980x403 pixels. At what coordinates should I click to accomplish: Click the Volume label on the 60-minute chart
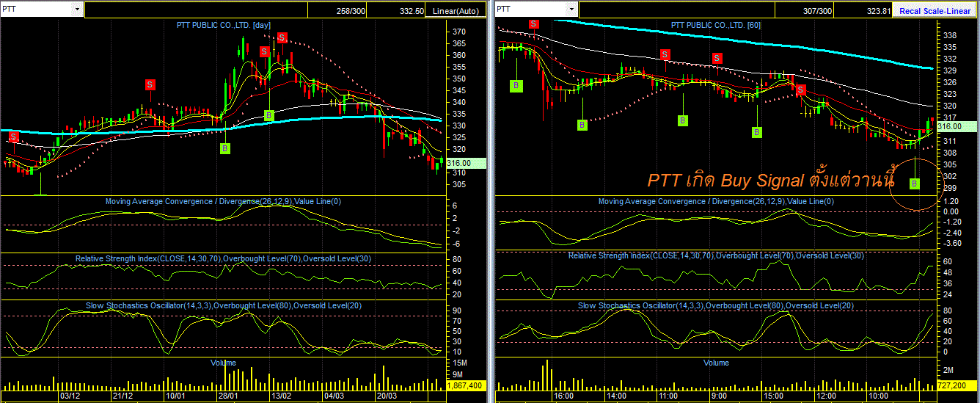(717, 363)
